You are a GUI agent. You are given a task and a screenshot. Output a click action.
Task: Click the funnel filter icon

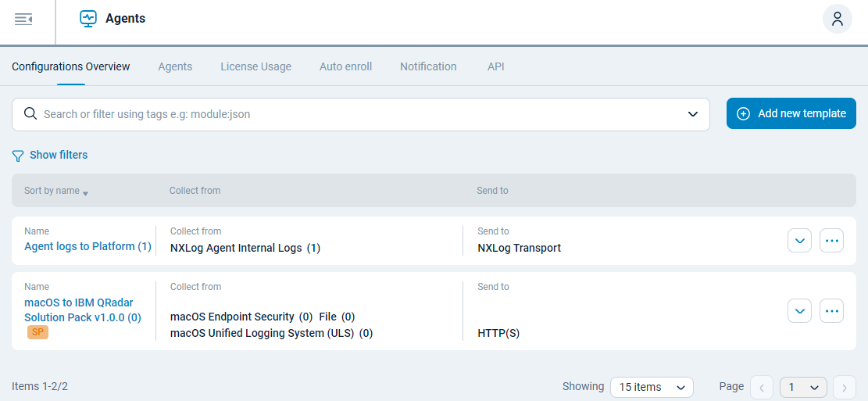pyautogui.click(x=18, y=156)
